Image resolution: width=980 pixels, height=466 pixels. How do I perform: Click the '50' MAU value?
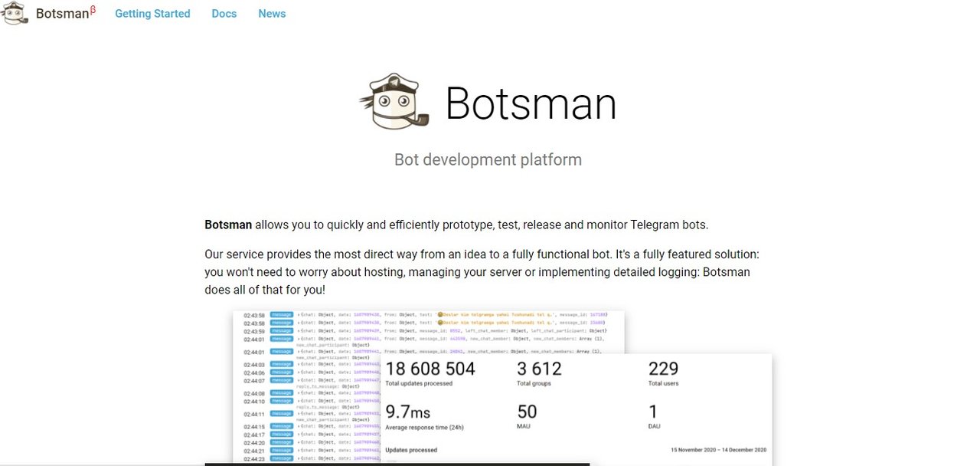527,412
